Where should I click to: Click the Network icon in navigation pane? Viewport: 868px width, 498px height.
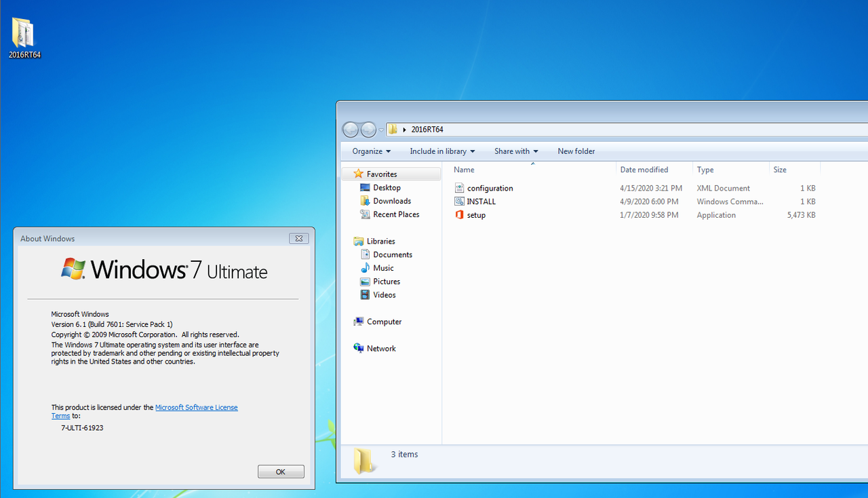[x=359, y=348]
